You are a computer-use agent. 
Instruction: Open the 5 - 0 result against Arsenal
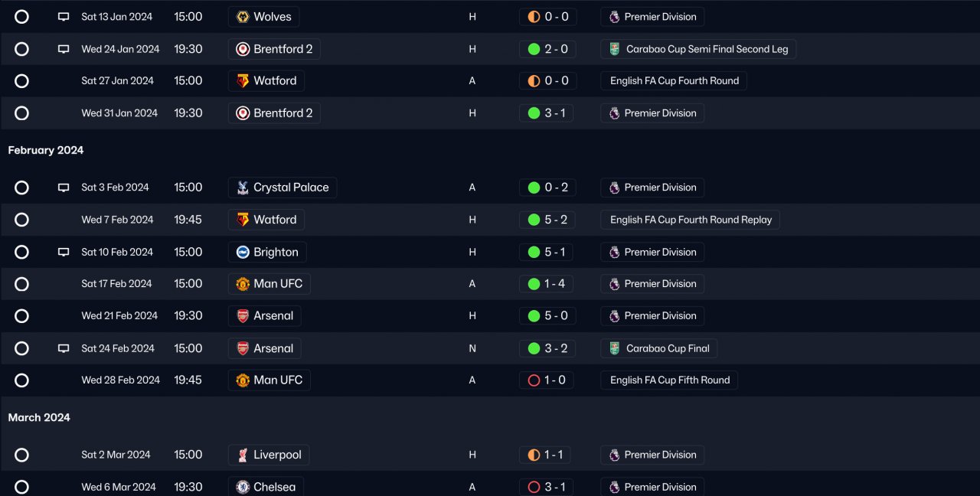click(555, 316)
